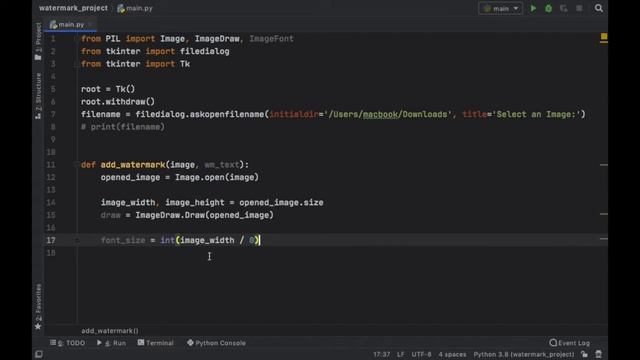Open the main run configuration dropdown
This screenshot has height=360, width=640.
(x=500, y=8)
